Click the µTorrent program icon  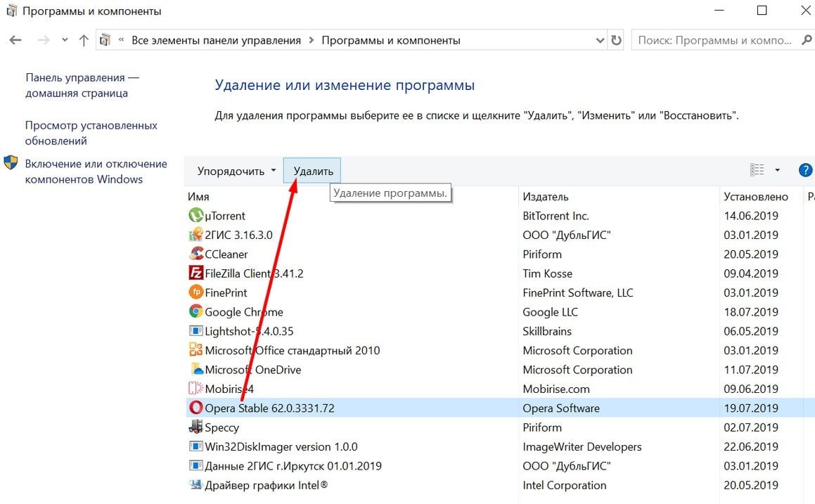coord(195,215)
